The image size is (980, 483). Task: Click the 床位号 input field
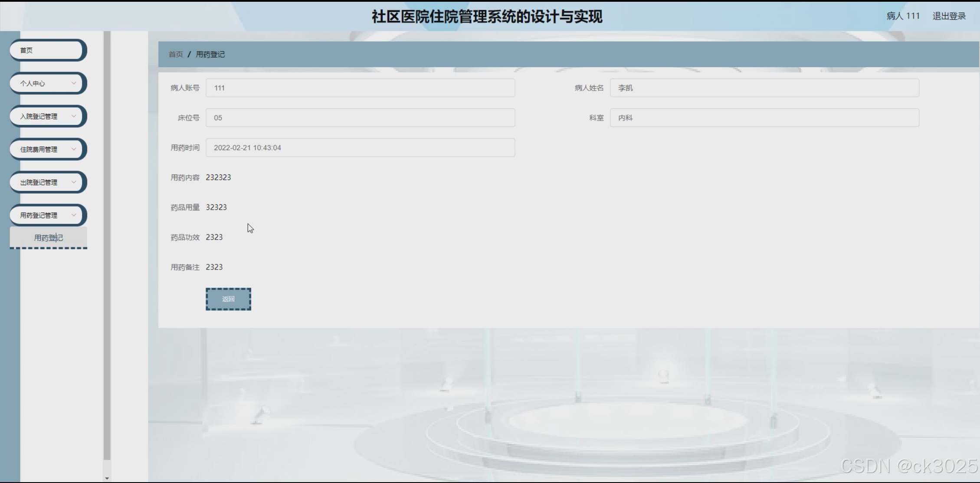click(360, 118)
